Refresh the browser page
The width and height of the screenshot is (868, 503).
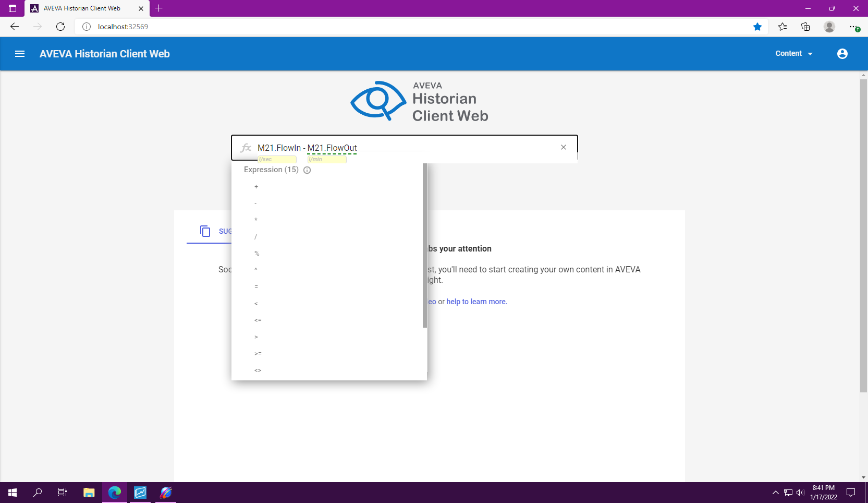tap(60, 27)
